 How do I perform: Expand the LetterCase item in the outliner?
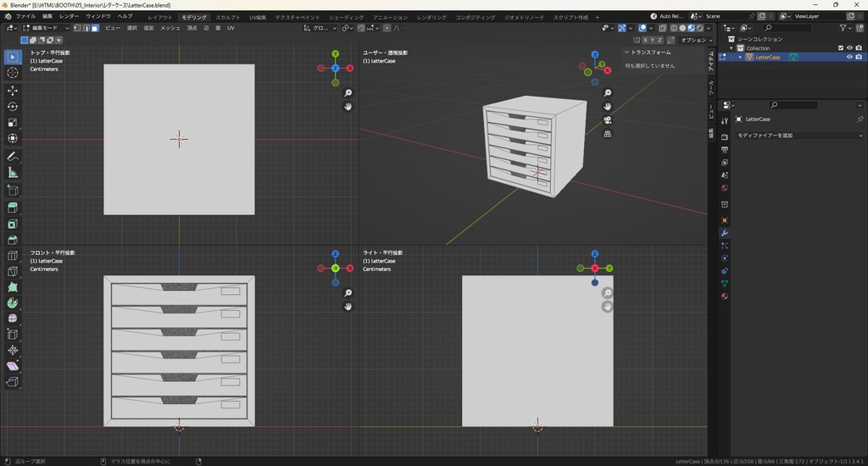point(739,58)
